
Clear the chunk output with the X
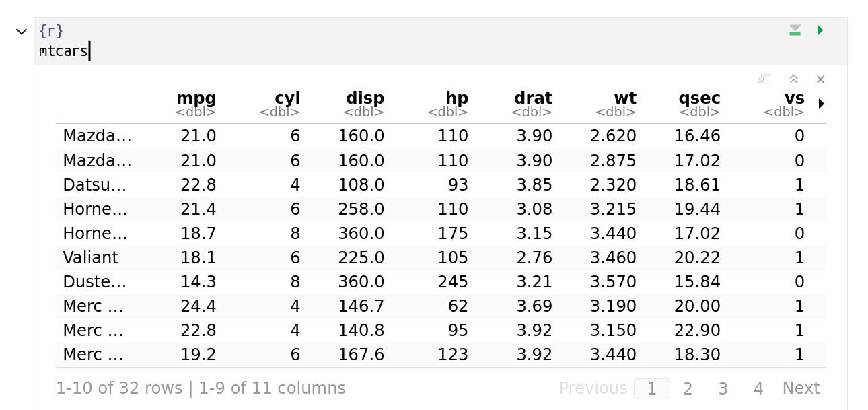[820, 79]
